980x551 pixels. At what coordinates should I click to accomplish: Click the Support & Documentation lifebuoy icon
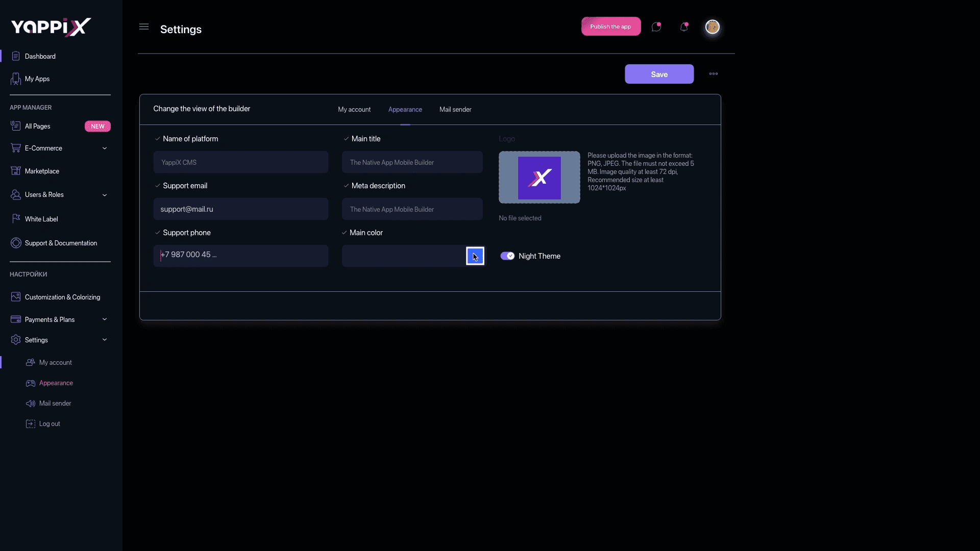pyautogui.click(x=16, y=243)
